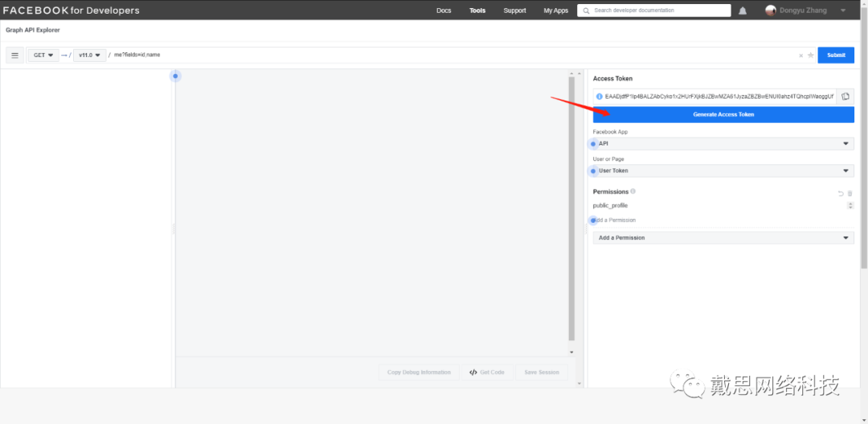The width and height of the screenshot is (868, 424).
Task: Open the GET method dropdown
Action: pos(43,56)
